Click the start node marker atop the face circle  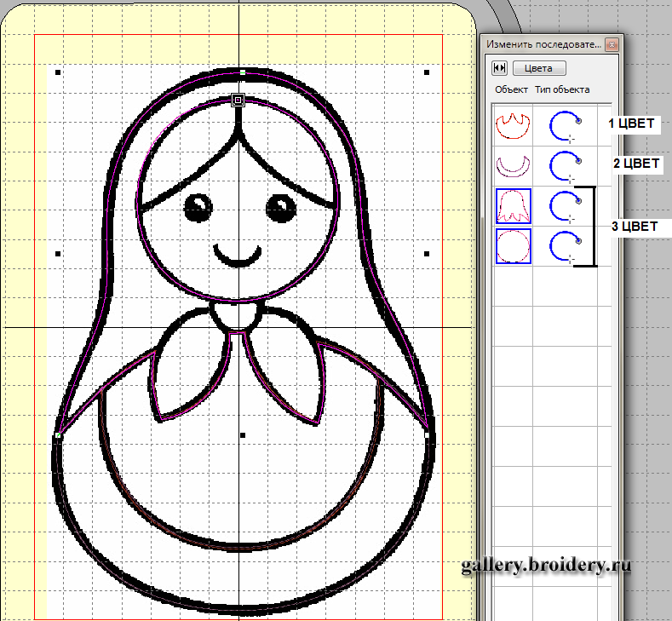coord(238,100)
